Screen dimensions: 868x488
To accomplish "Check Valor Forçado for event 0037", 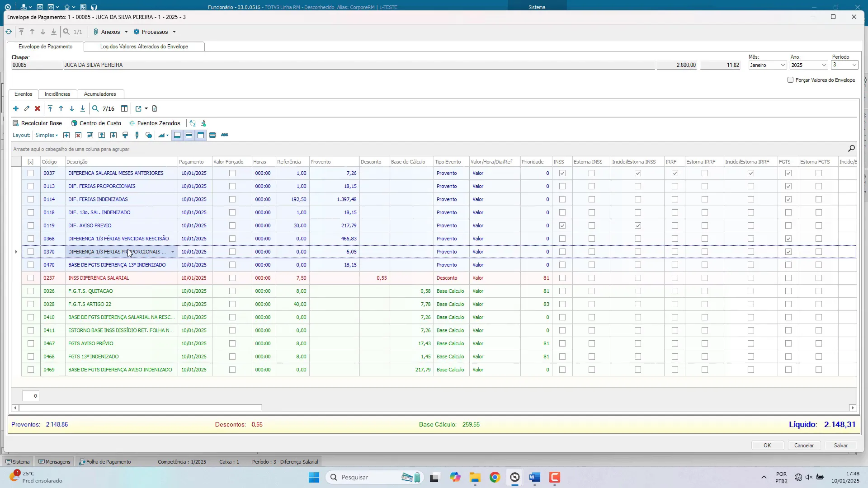I will click(232, 173).
